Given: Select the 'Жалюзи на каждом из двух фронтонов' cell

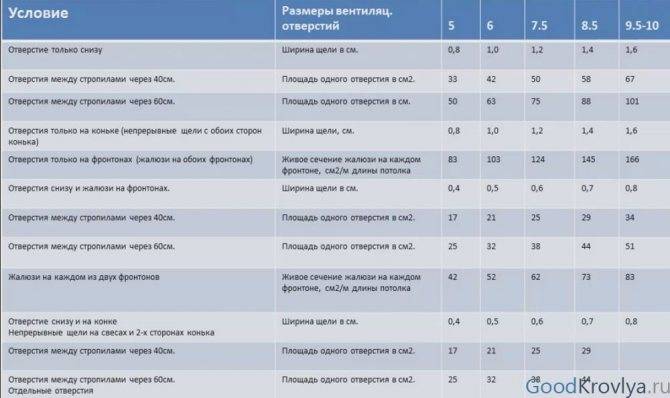Looking at the screenshot, I should pyautogui.click(x=84, y=277).
